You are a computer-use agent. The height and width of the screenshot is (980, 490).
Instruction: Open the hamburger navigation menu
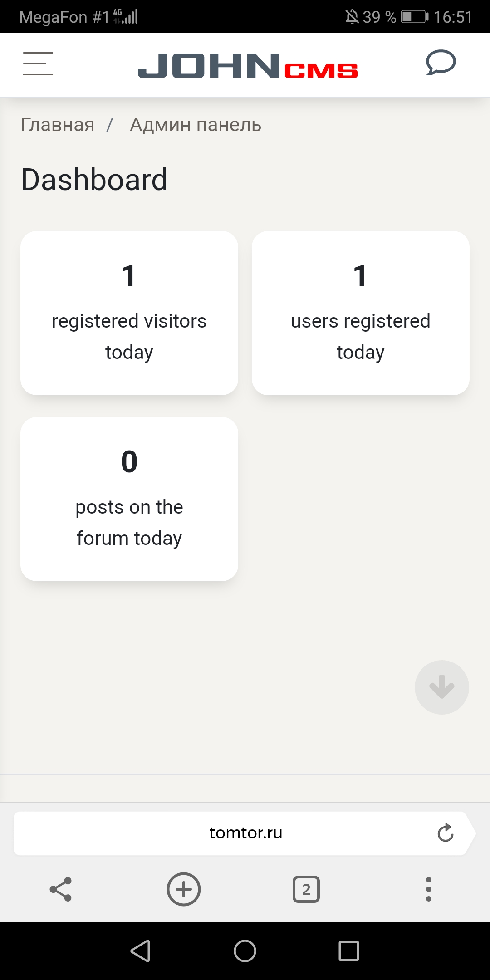(38, 64)
